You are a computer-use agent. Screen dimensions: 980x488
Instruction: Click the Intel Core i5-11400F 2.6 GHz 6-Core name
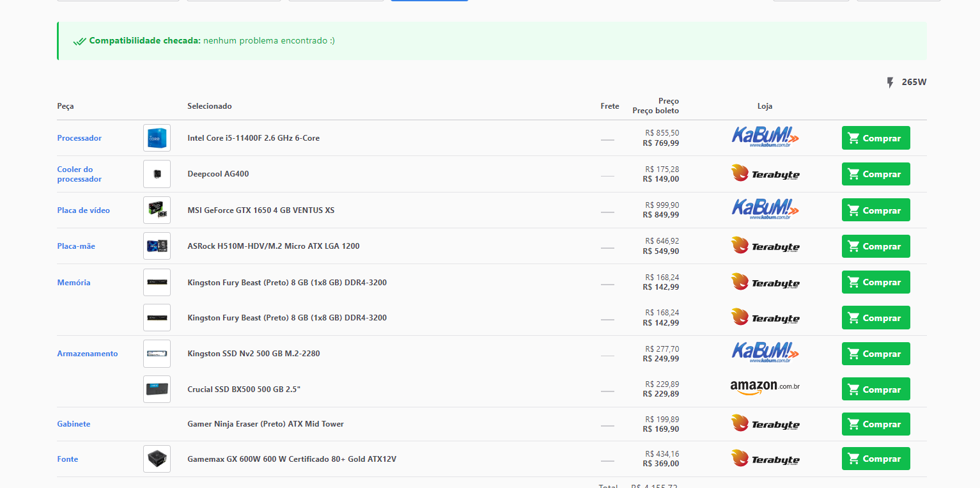(253, 138)
